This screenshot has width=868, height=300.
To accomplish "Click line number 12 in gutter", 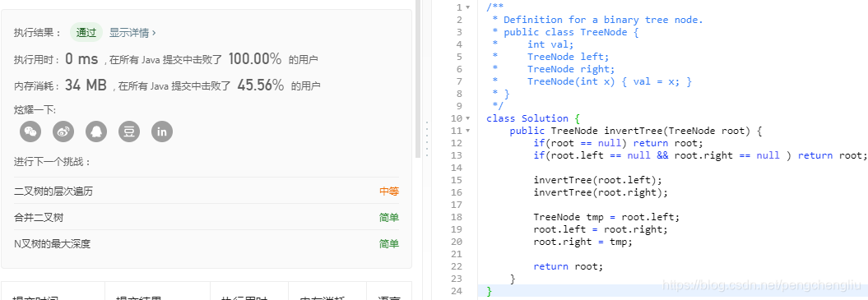I will pyautogui.click(x=457, y=143).
